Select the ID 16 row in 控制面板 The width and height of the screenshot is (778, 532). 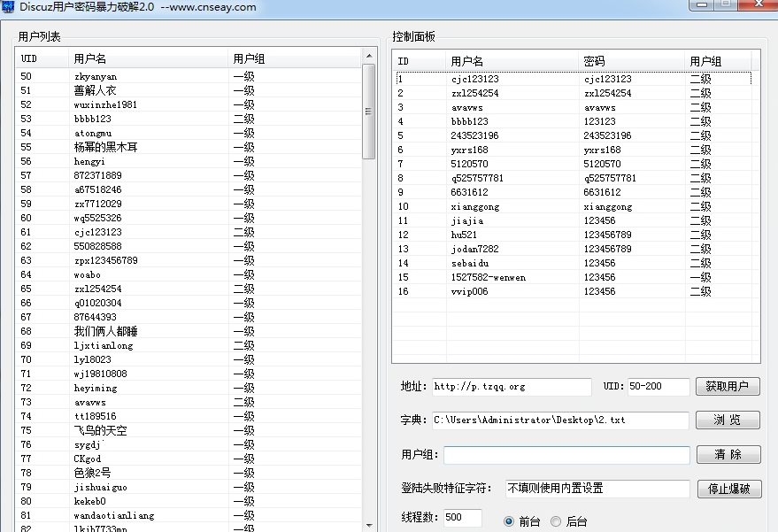(574, 291)
